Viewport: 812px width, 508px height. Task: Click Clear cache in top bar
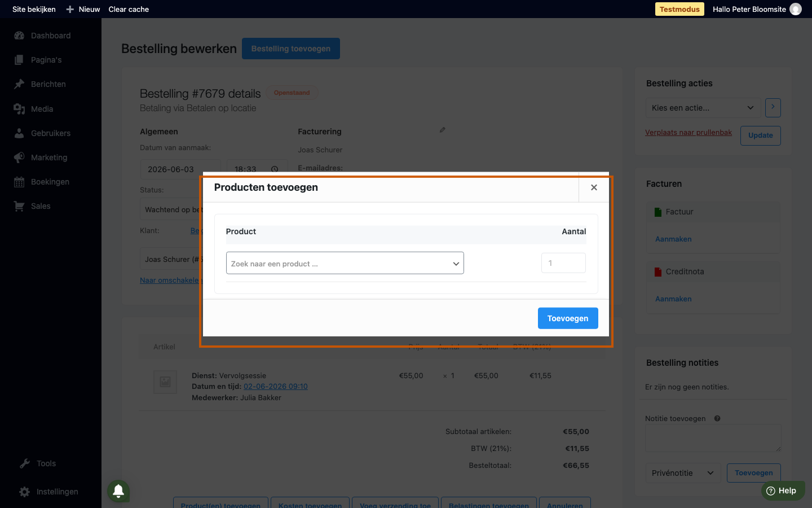tap(129, 9)
